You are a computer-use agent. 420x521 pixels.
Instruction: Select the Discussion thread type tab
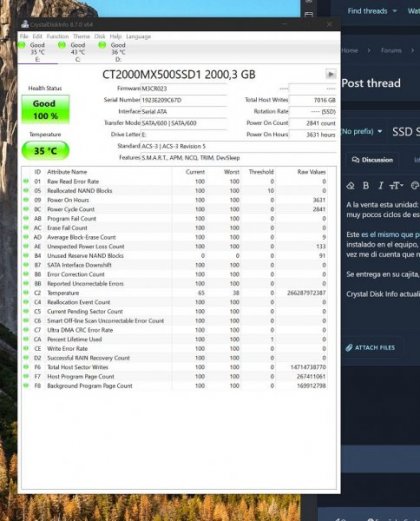372,160
